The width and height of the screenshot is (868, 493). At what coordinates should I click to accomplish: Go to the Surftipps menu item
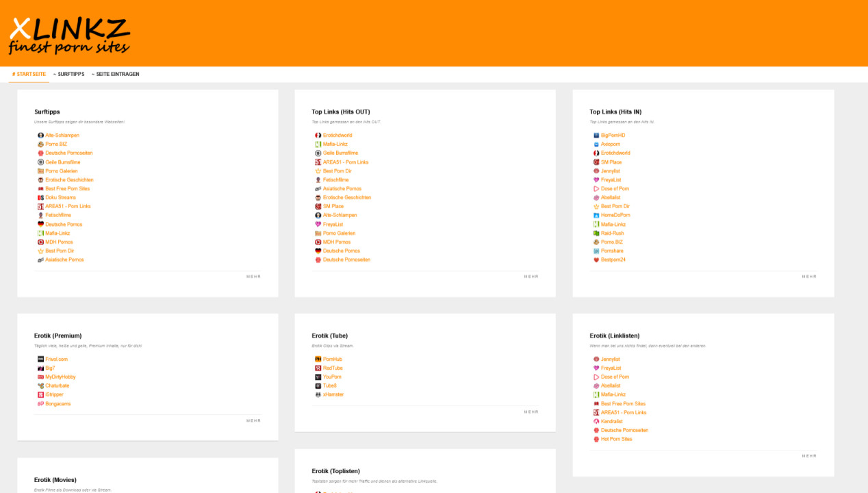pyautogui.click(x=69, y=74)
